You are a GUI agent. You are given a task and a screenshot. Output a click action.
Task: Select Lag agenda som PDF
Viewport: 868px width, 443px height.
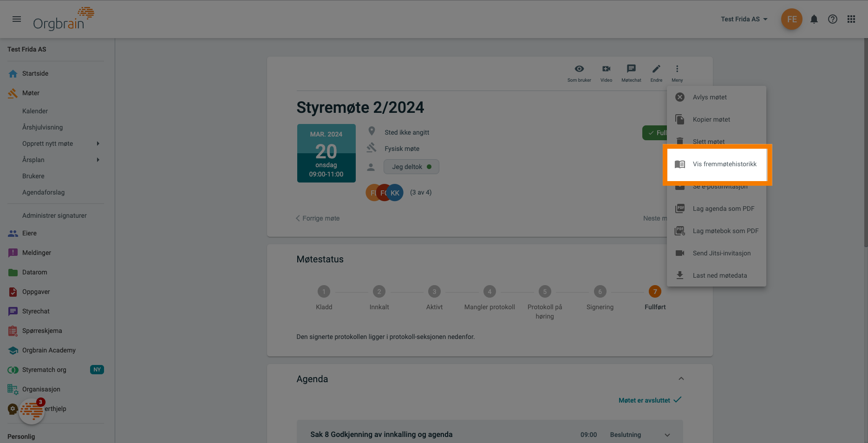[x=717, y=208]
